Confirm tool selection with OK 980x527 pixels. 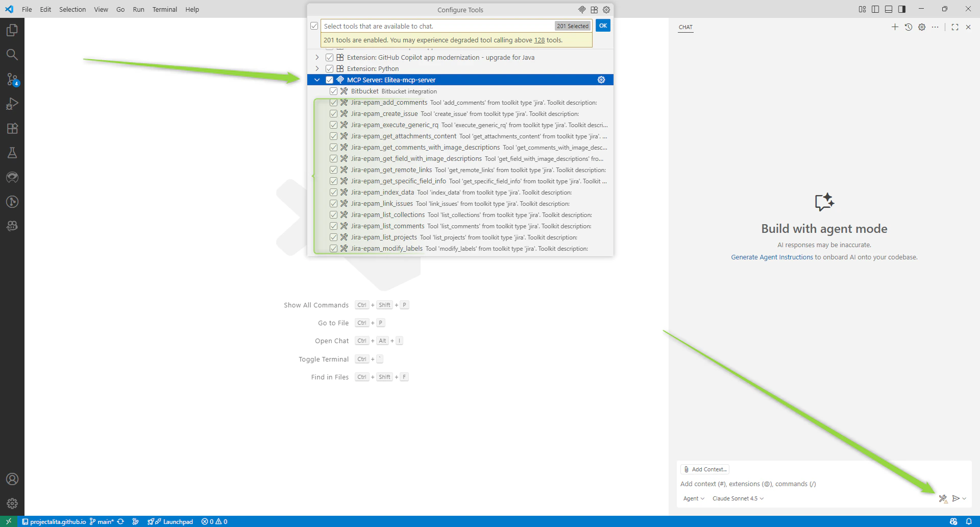(x=603, y=26)
